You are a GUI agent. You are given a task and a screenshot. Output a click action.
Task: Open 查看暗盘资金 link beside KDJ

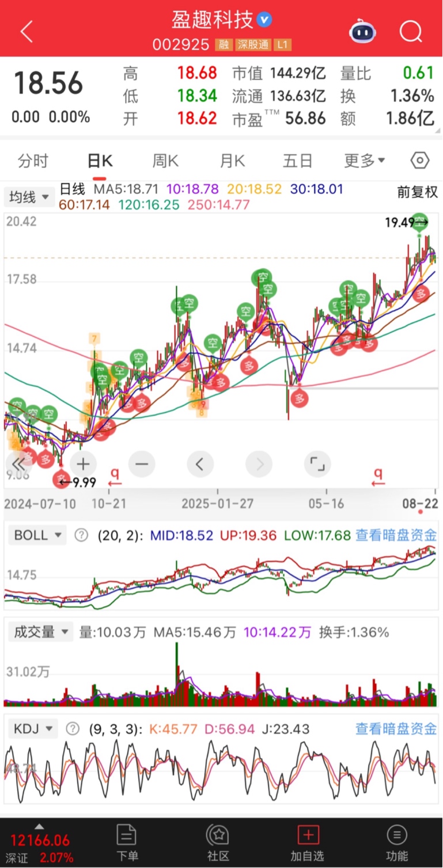click(x=396, y=729)
